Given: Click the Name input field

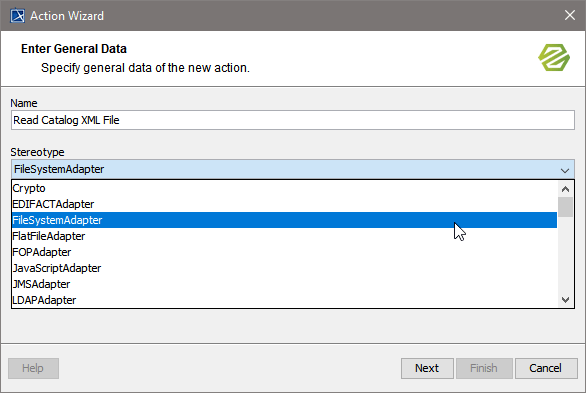Looking at the screenshot, I should tap(293, 120).
